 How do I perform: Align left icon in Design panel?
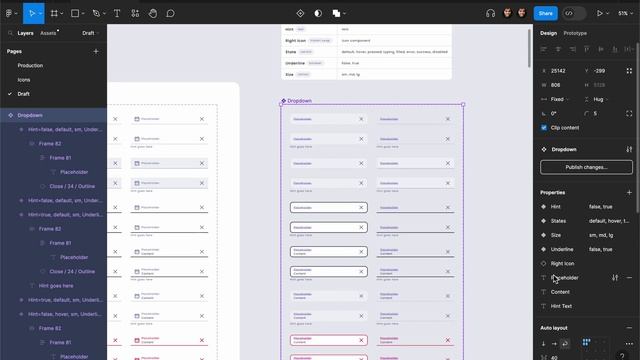pos(543,49)
